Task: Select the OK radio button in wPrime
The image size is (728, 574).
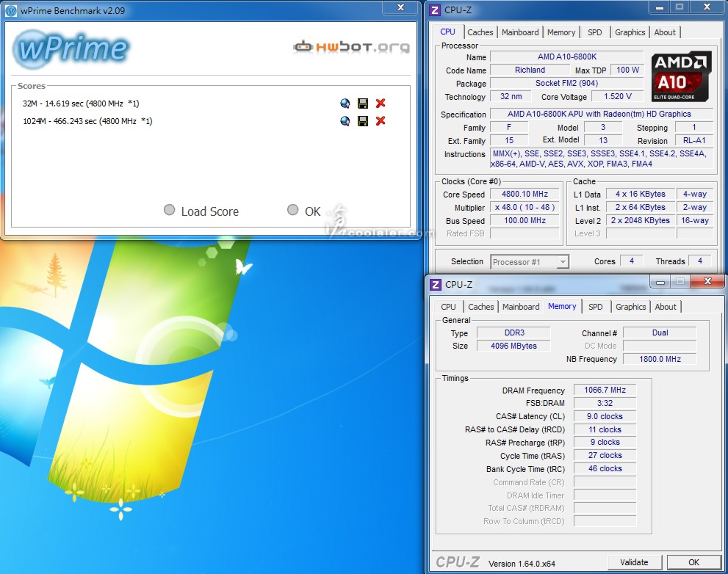Action: tap(292, 210)
